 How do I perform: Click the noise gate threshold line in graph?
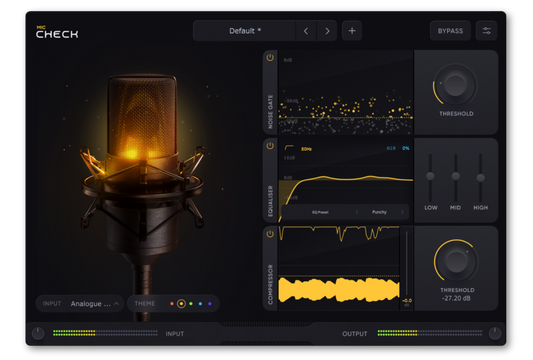[345, 118]
